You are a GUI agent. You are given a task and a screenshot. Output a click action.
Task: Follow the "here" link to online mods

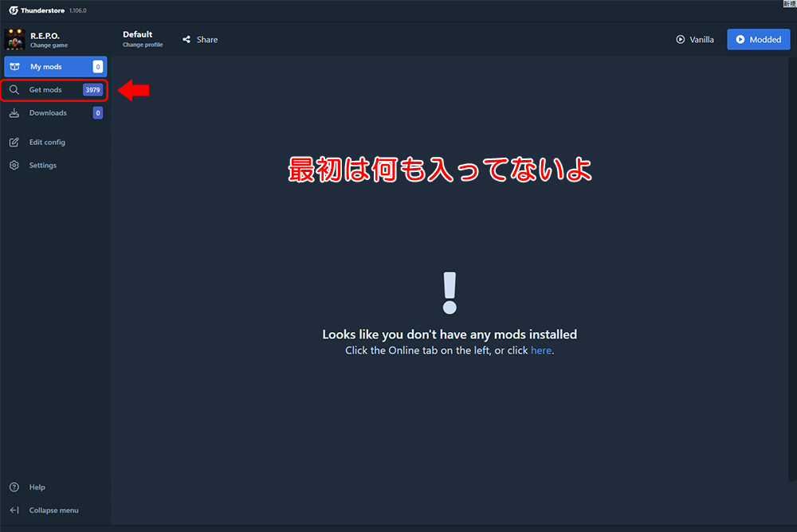pyautogui.click(x=541, y=350)
